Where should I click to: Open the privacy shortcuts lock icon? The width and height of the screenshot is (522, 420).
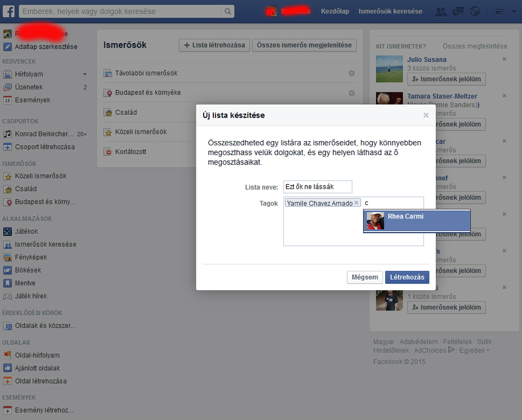tap(499, 11)
